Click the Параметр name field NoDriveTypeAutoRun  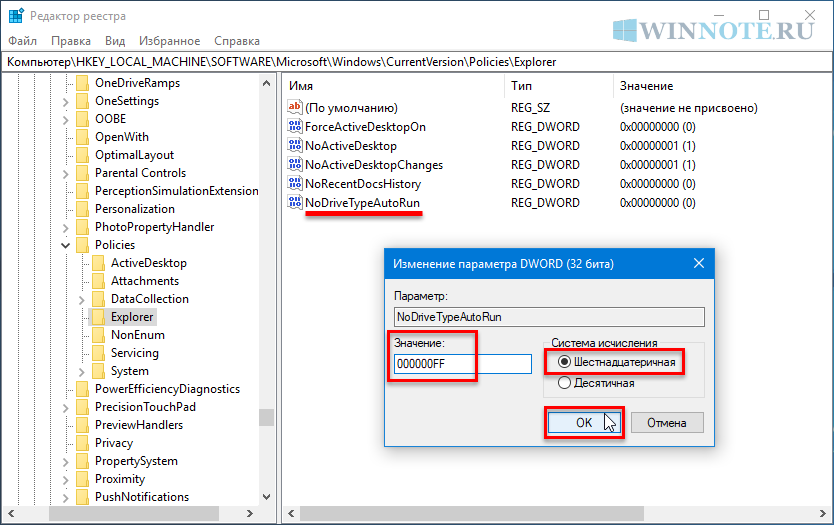[x=549, y=317]
